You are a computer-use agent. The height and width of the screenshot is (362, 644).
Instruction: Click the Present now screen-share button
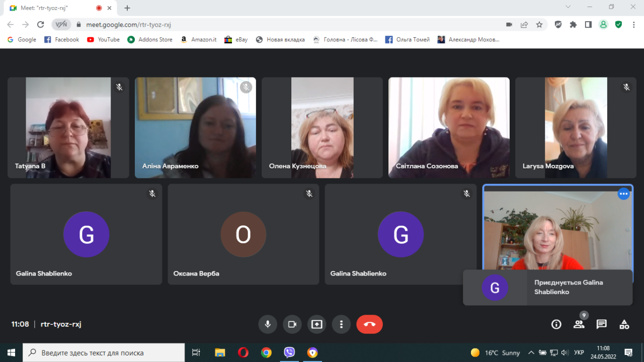click(316, 324)
